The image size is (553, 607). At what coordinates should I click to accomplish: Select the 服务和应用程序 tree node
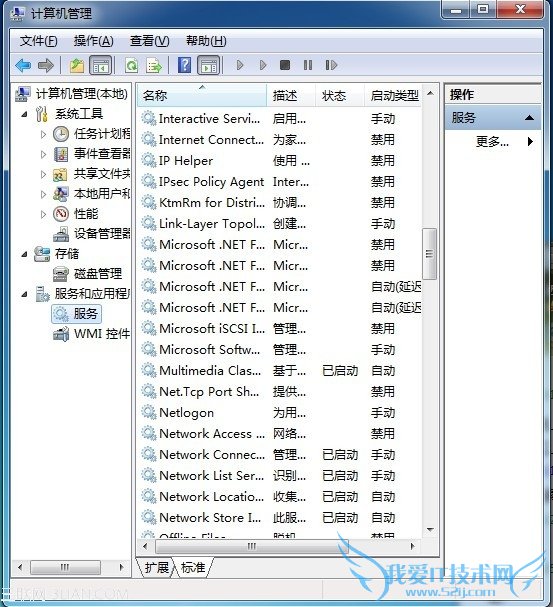[82, 294]
